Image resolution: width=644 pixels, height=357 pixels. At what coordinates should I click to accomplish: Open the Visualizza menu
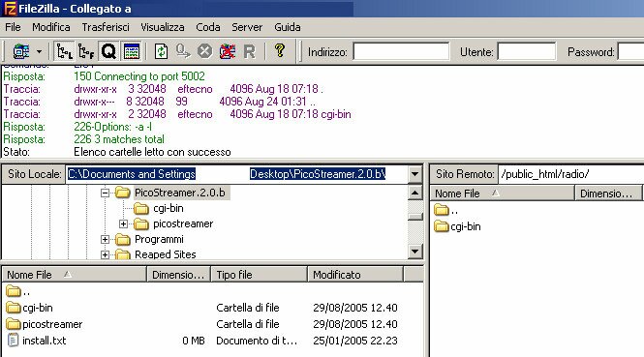pos(163,27)
